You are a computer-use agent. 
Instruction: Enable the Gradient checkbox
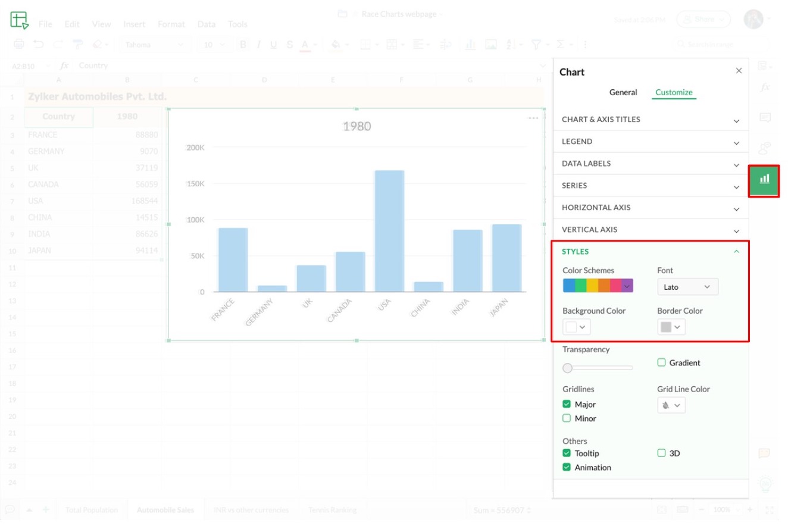[661, 362]
